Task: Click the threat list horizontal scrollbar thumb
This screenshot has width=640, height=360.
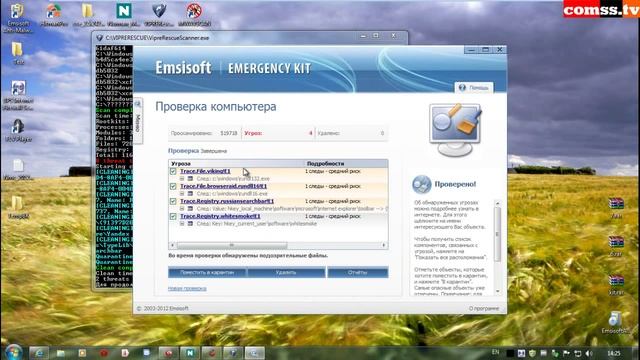Action: 232,245
